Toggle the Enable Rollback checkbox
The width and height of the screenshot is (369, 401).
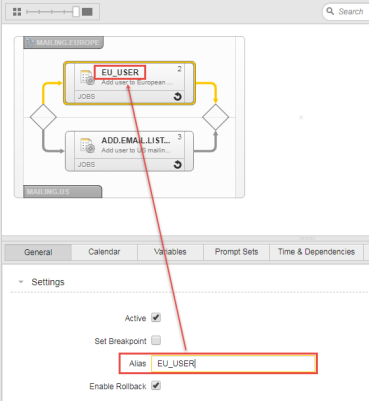[156, 386]
